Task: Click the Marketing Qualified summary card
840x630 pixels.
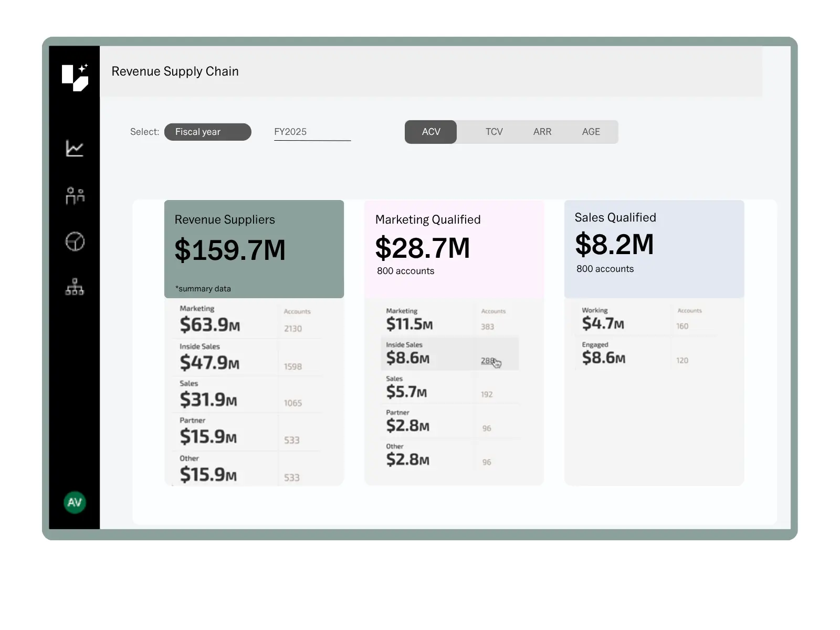Action: pyautogui.click(x=454, y=249)
